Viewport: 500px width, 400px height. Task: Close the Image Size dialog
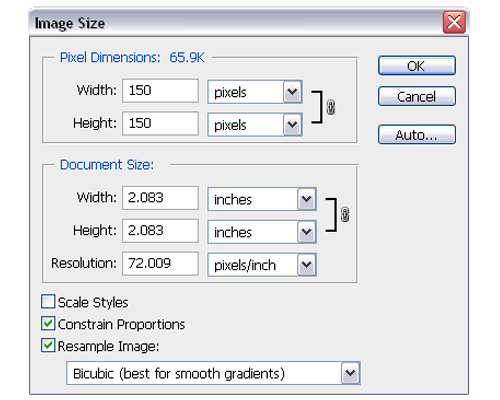[x=454, y=22]
